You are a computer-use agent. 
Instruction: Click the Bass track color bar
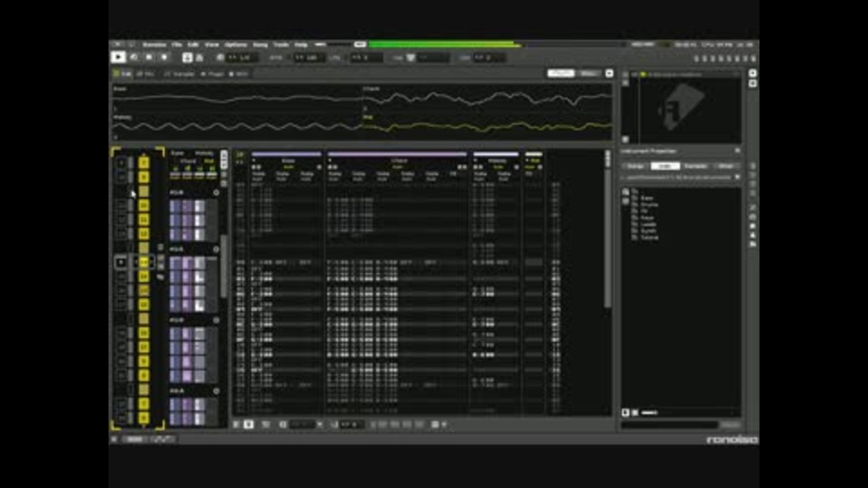(287, 155)
